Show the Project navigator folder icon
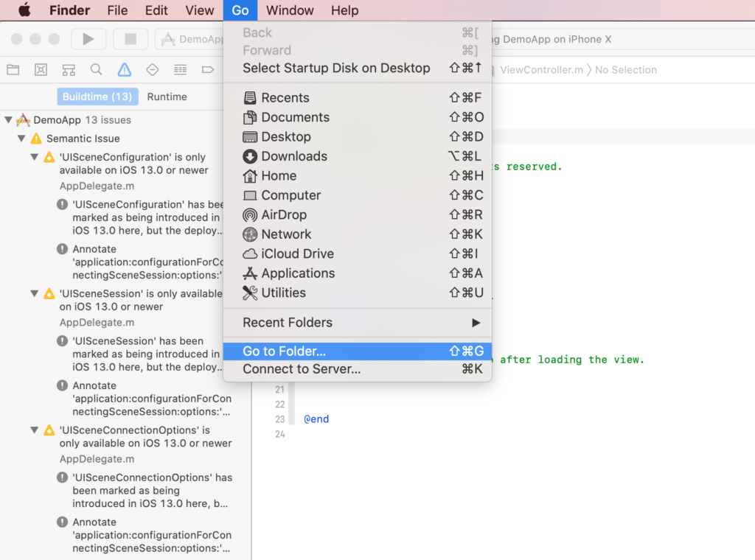Image resolution: width=755 pixels, height=560 pixels. 13,70
